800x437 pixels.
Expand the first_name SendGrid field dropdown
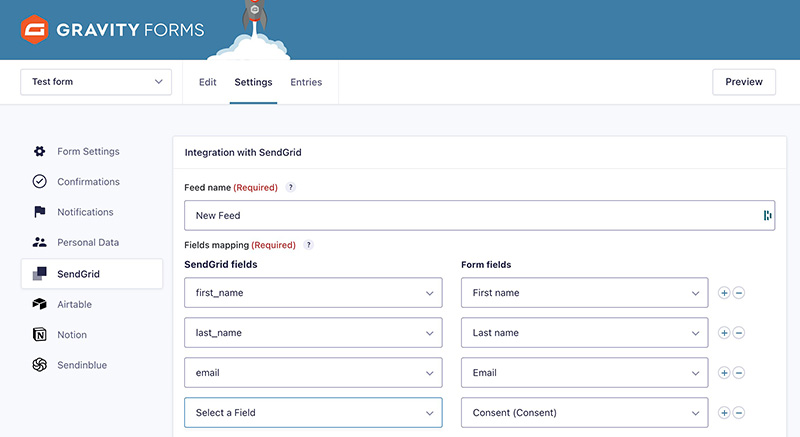click(x=313, y=293)
